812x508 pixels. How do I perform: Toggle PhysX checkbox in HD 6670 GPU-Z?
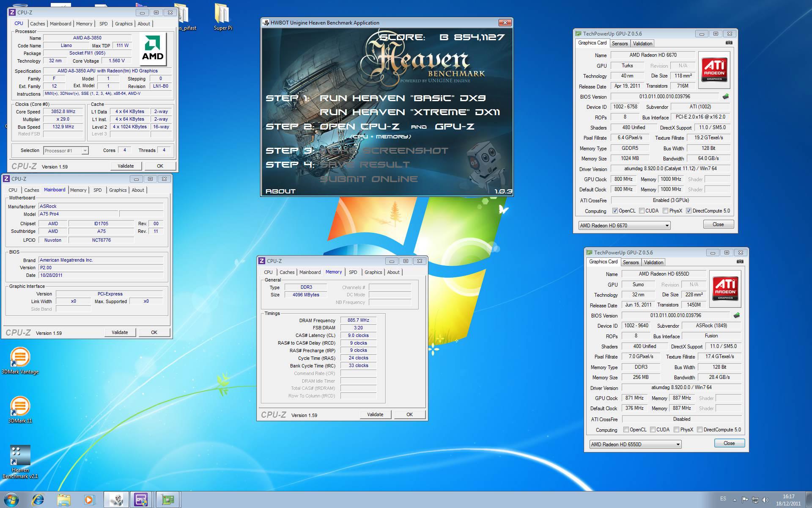(665, 211)
